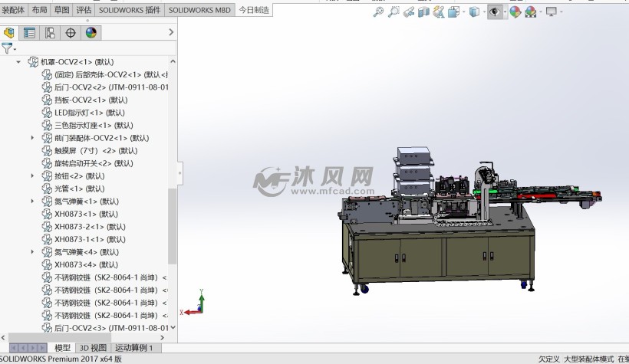Open the DisplayManager color ball tab
This screenshot has height=364, width=629.
tap(91, 33)
